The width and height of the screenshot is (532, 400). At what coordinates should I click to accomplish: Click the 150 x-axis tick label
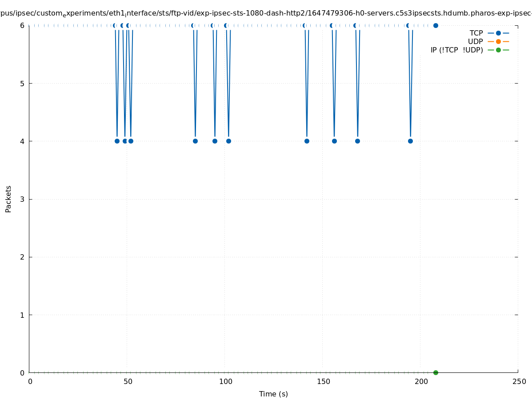tap(323, 382)
